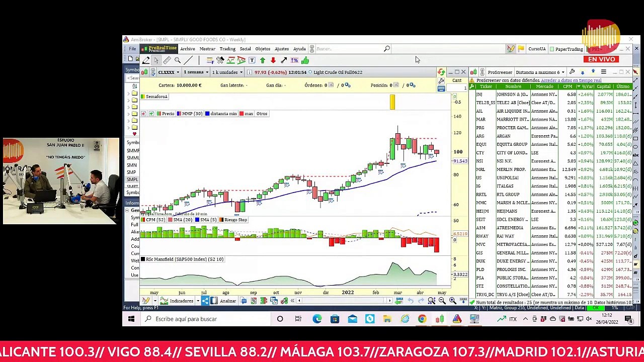Open Windows Start menu
Viewport: 644px width, 362px height.
tap(131, 319)
